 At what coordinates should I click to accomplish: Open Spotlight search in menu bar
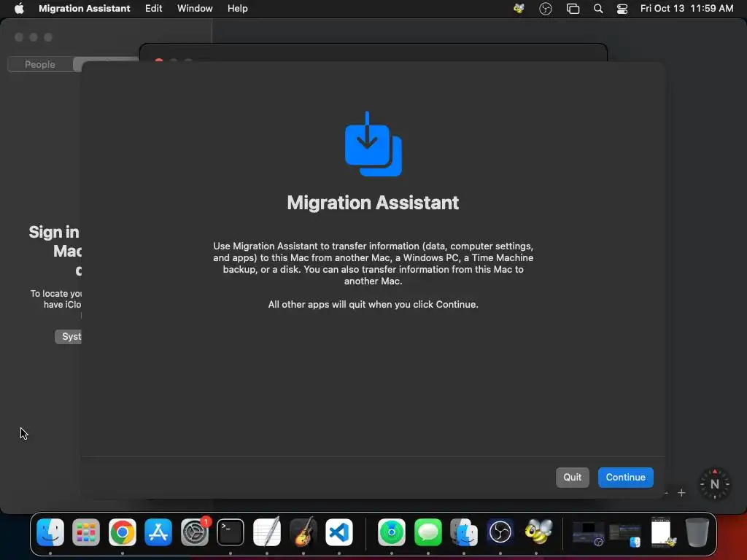coord(598,8)
